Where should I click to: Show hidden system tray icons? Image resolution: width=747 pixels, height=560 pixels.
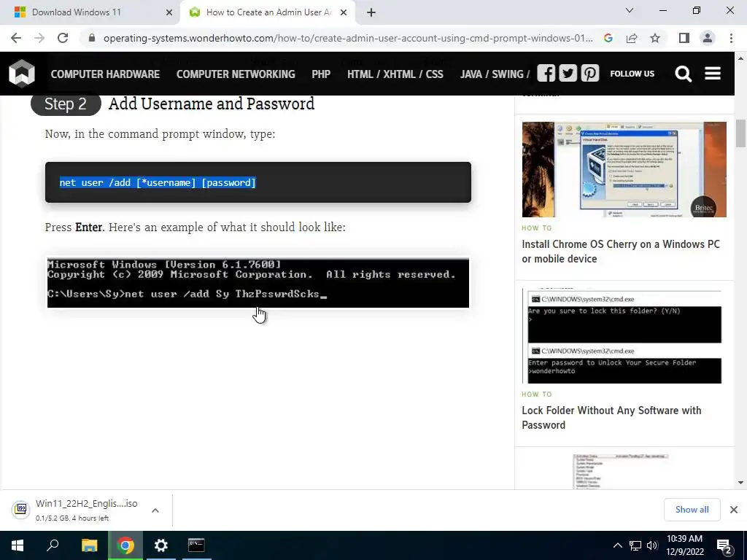617,545
